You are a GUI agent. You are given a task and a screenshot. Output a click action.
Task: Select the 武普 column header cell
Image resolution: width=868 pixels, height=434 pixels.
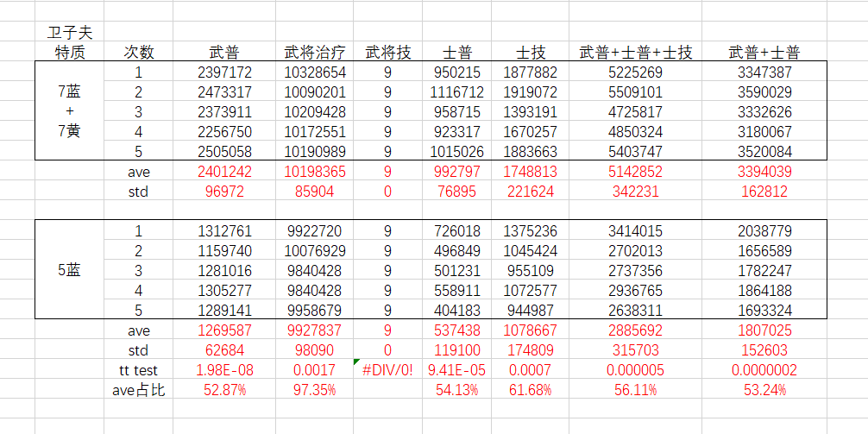[224, 53]
